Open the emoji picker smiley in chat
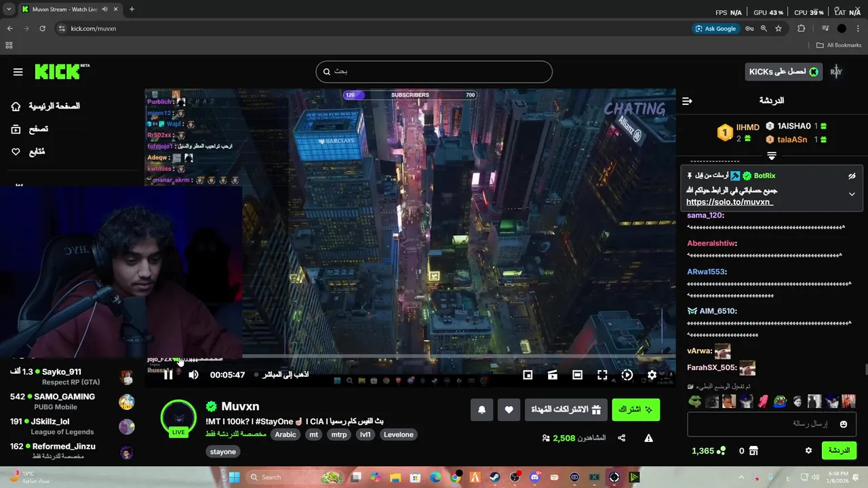868x488 pixels. click(844, 424)
